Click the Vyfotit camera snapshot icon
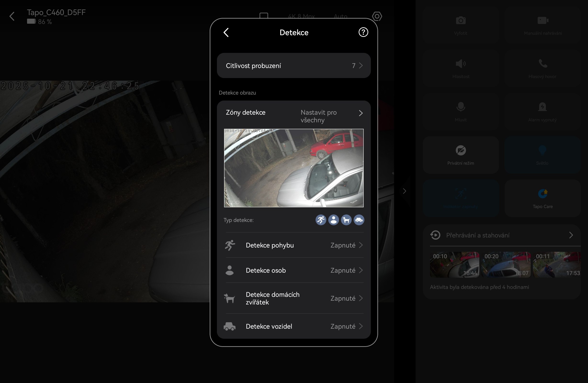The height and width of the screenshot is (383, 588). point(461,21)
